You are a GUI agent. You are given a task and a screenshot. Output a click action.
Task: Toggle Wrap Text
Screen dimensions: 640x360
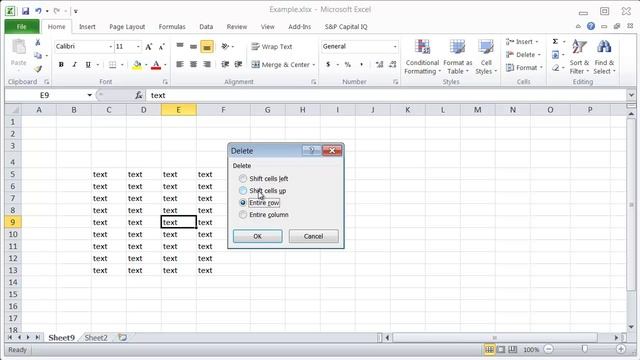coord(272,47)
